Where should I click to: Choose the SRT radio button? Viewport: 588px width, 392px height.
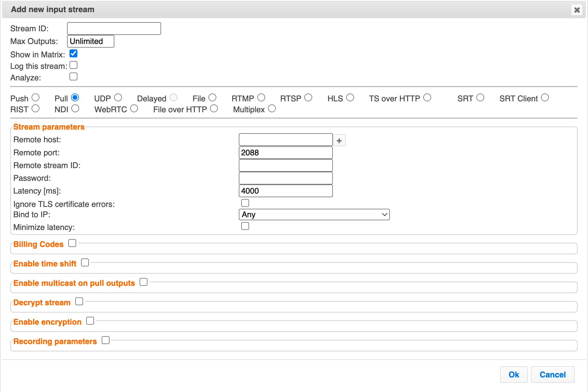(480, 97)
